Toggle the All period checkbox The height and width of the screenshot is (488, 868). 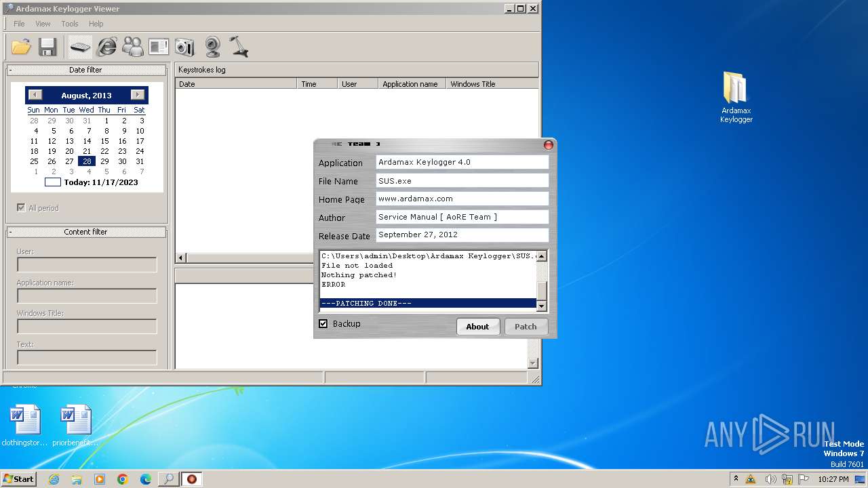(21, 207)
